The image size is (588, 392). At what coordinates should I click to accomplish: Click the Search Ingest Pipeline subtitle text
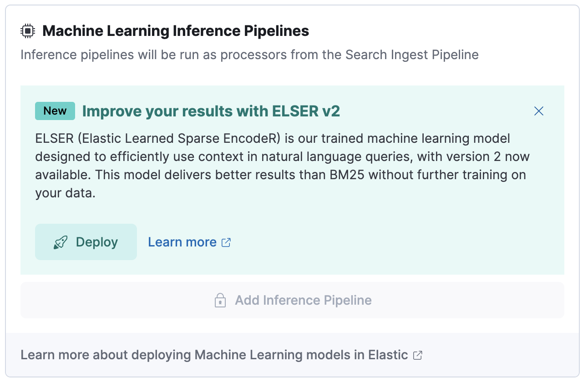pos(249,54)
